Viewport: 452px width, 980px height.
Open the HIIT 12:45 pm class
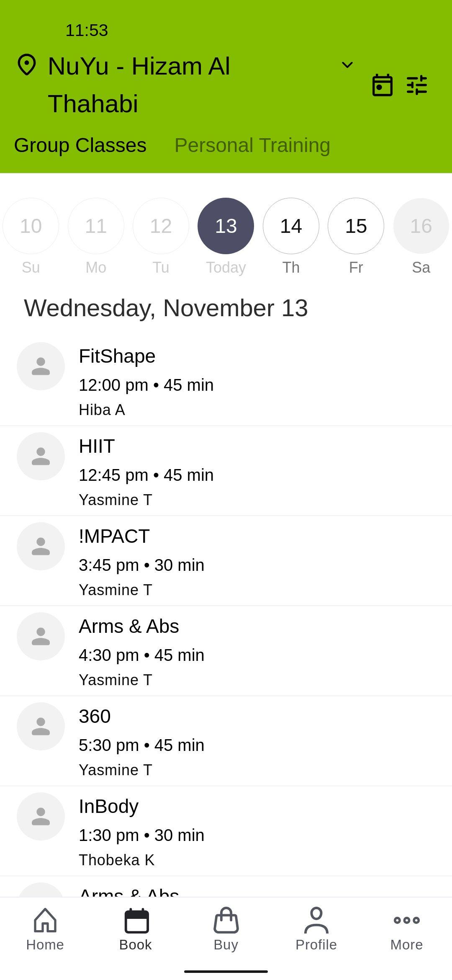[226, 471]
